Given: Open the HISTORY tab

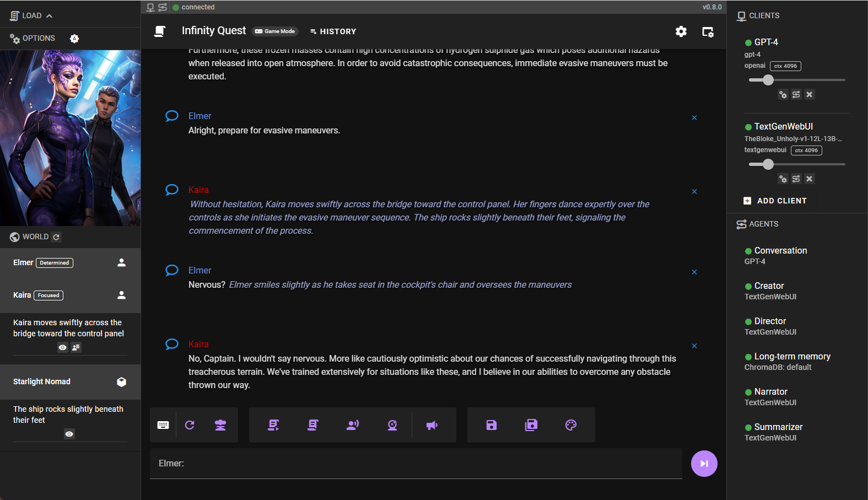Looking at the screenshot, I should point(333,31).
